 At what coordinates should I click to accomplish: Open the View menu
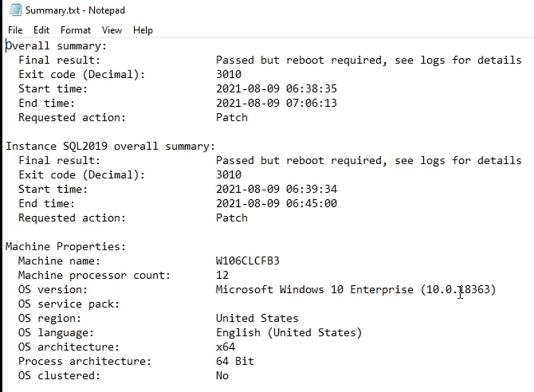tap(112, 30)
